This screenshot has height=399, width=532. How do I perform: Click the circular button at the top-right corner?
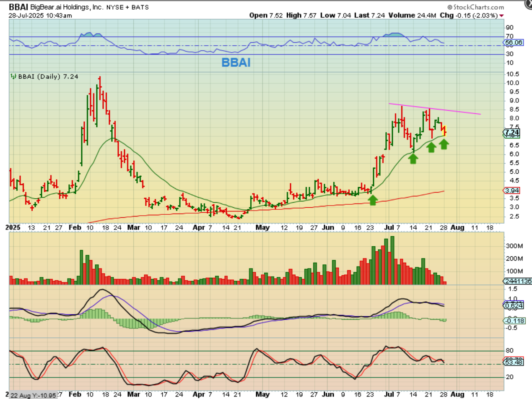(x=528, y=3)
